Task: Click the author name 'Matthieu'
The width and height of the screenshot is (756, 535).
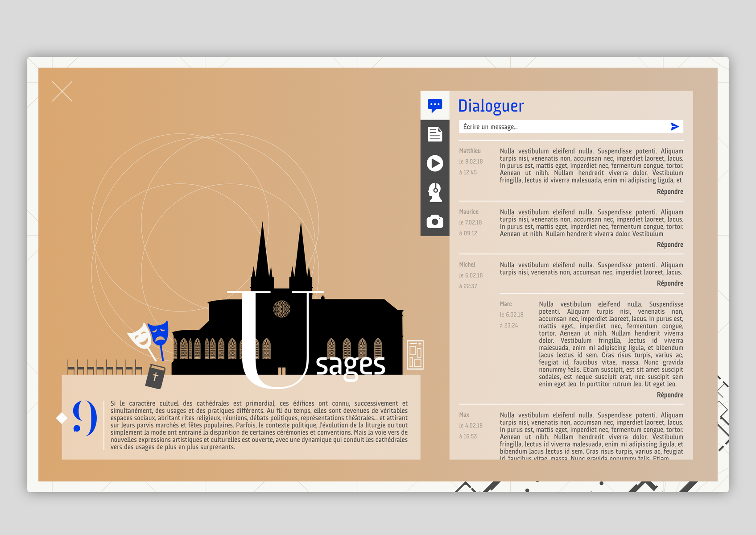Action: (470, 151)
